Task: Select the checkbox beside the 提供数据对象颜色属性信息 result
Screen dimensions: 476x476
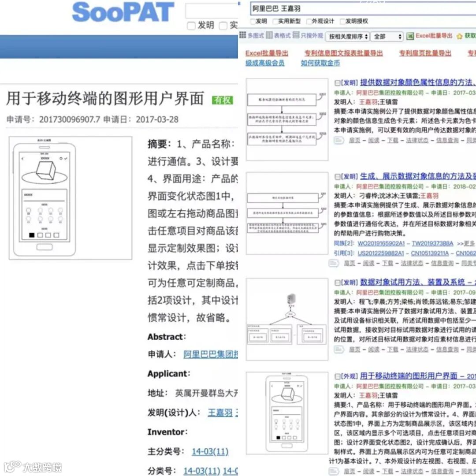Action: 337,82
